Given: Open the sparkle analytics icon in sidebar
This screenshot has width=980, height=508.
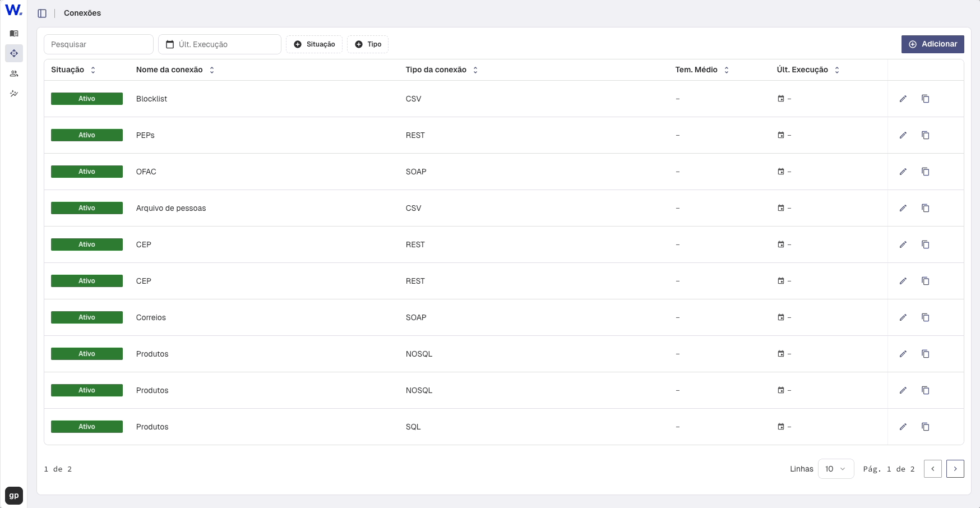Looking at the screenshot, I should coord(14,94).
